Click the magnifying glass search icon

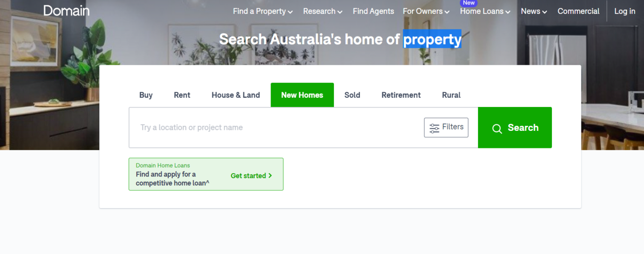497,129
